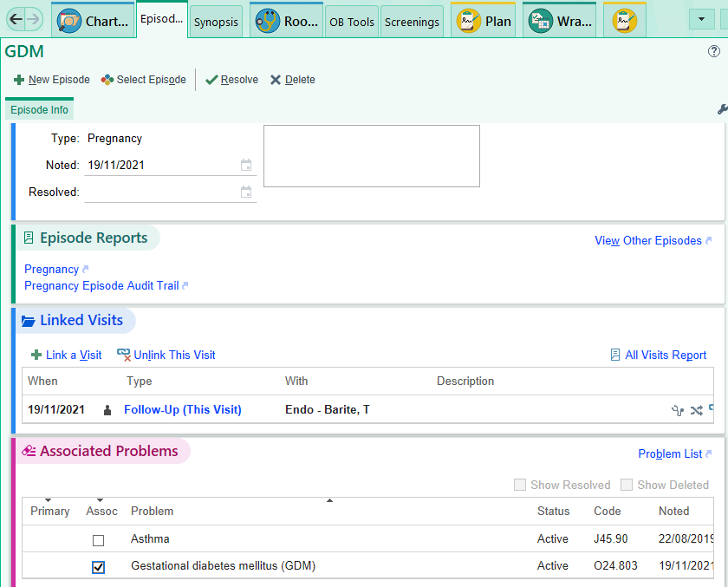
Task: Sort by Status column header
Action: [x=554, y=512]
